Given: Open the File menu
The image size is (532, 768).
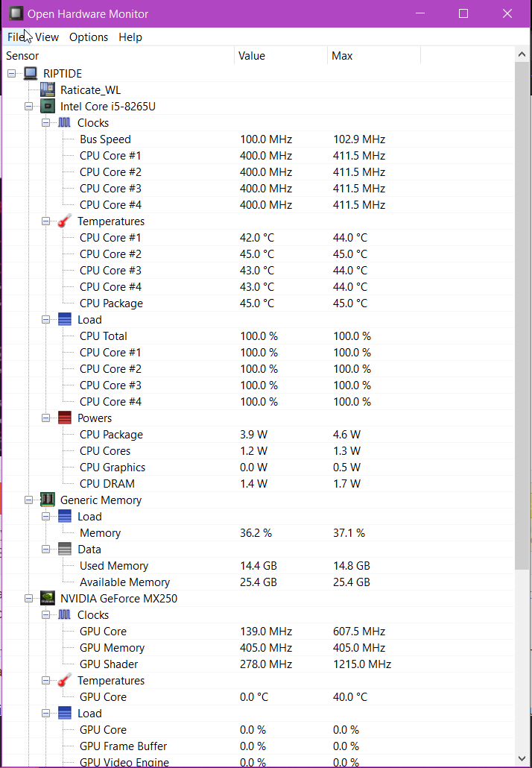Looking at the screenshot, I should (x=16, y=37).
